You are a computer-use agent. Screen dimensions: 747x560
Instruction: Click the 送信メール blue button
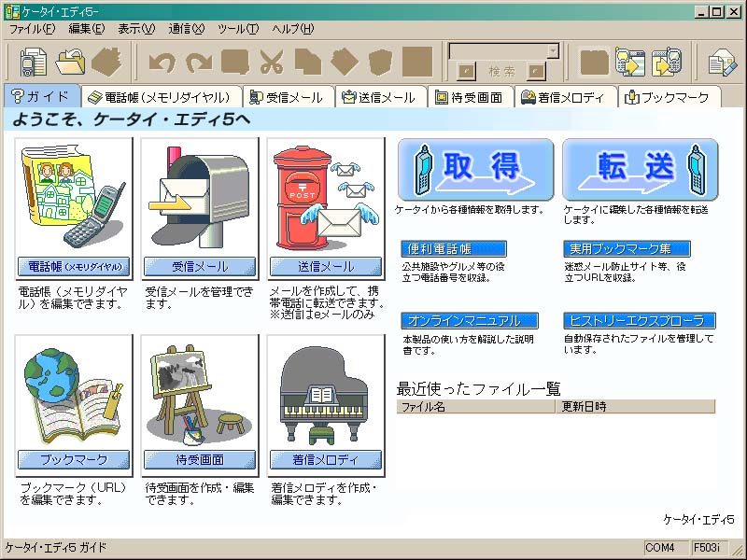click(326, 267)
